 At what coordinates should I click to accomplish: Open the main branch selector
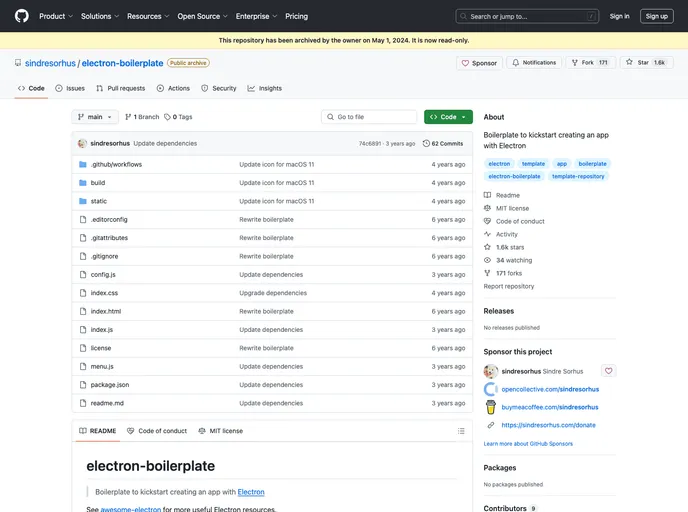[x=95, y=117]
